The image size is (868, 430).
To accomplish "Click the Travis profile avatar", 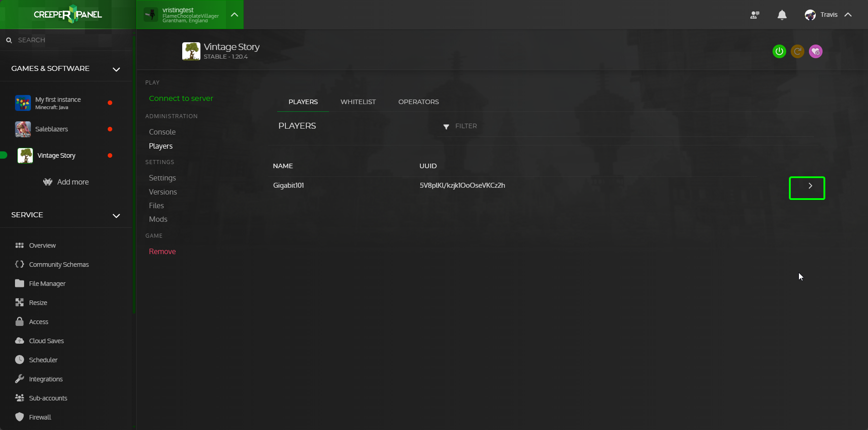I will pyautogui.click(x=810, y=15).
